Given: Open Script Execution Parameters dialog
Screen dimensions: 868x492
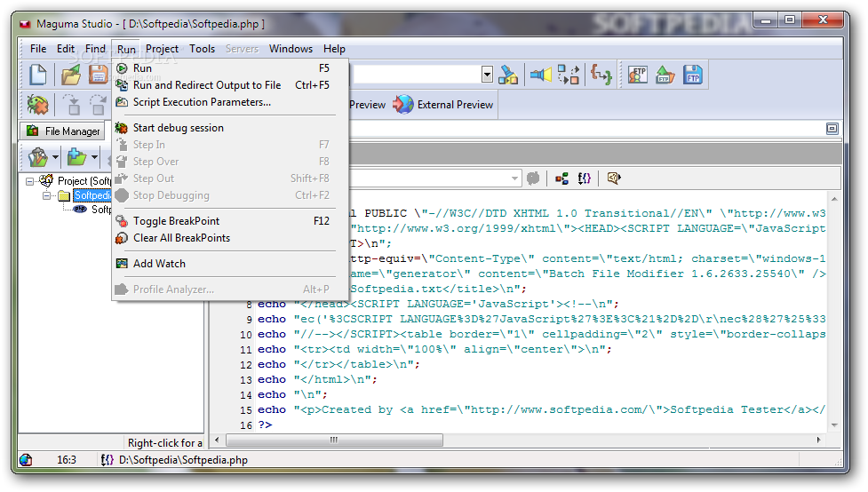Looking at the screenshot, I should (x=230, y=102).
